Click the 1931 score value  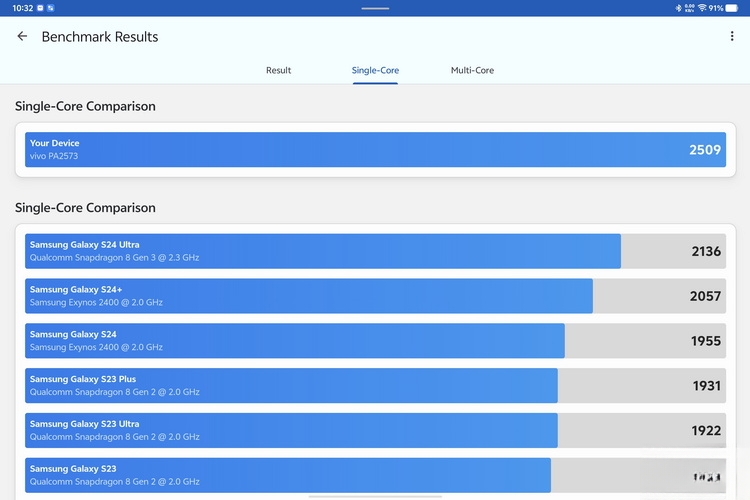706,386
